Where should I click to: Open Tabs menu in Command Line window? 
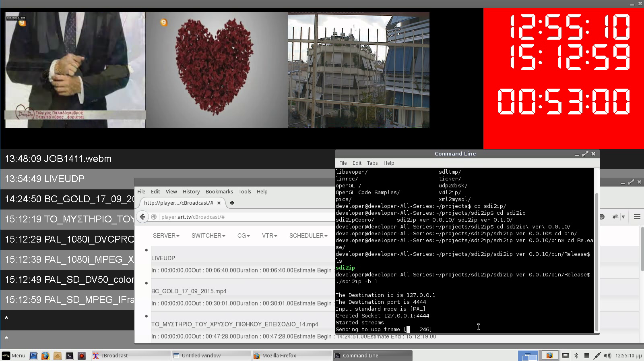coord(372,163)
